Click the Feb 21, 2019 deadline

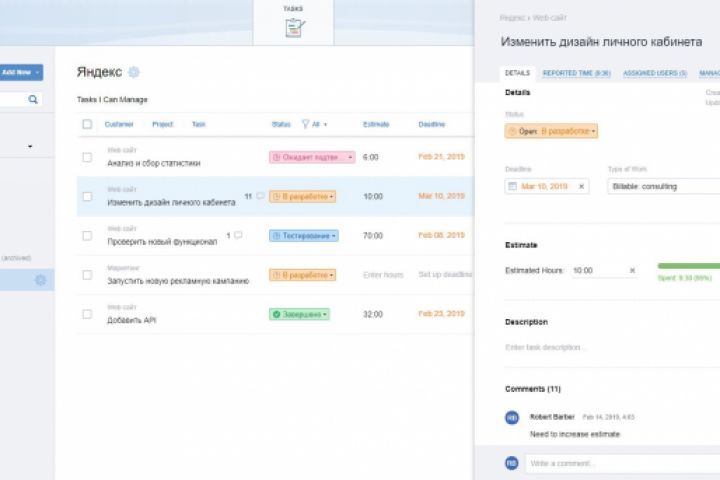click(441, 157)
